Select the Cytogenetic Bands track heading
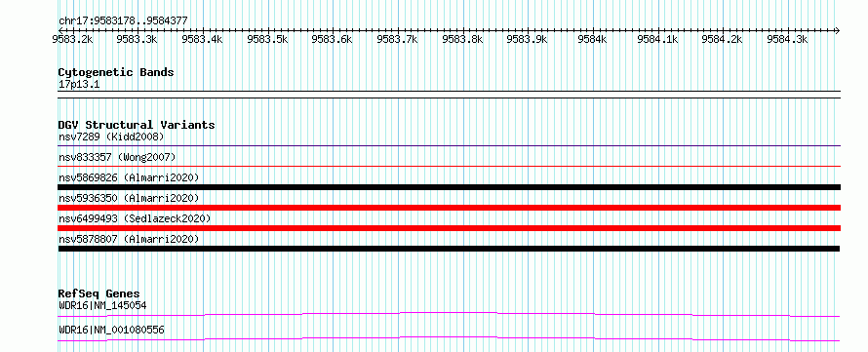Screen dimensions: 868x352 116,72
